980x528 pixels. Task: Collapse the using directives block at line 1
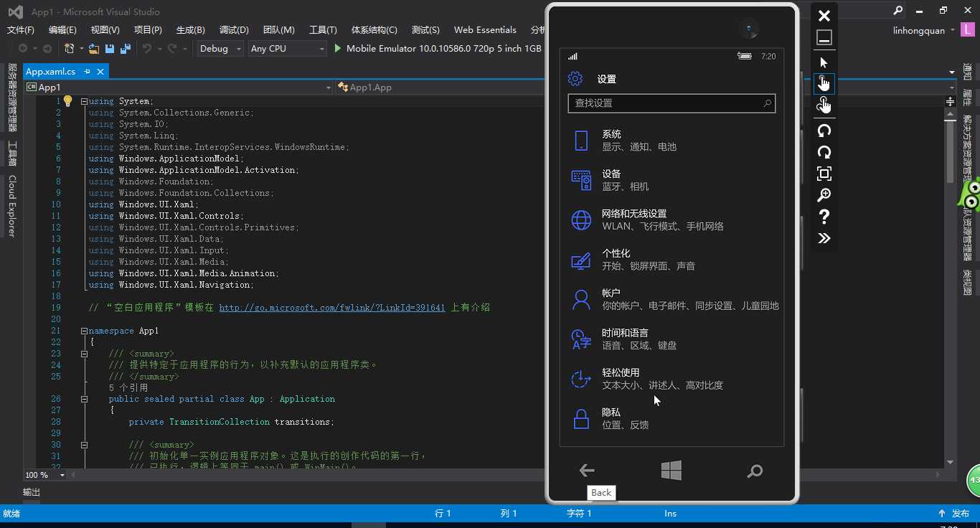click(84, 101)
